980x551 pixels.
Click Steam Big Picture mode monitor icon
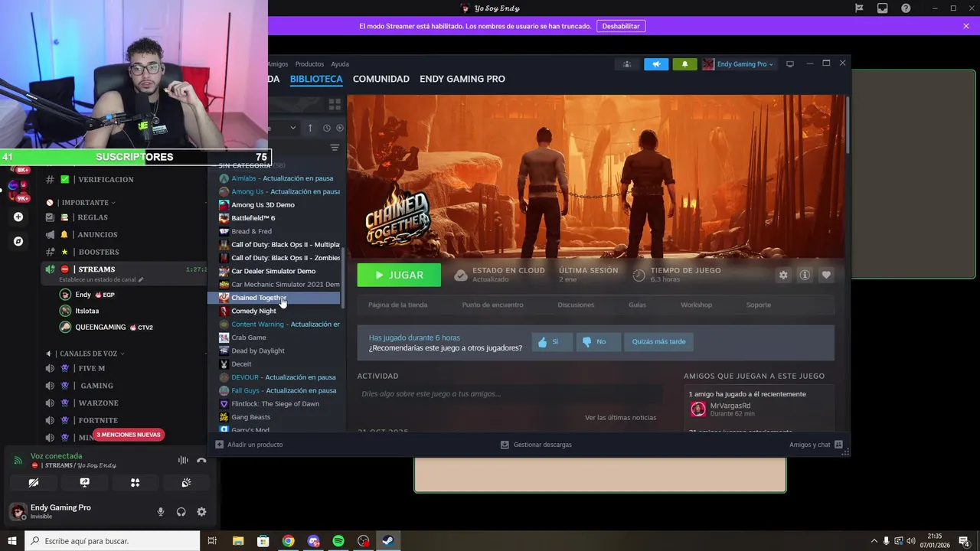click(790, 64)
